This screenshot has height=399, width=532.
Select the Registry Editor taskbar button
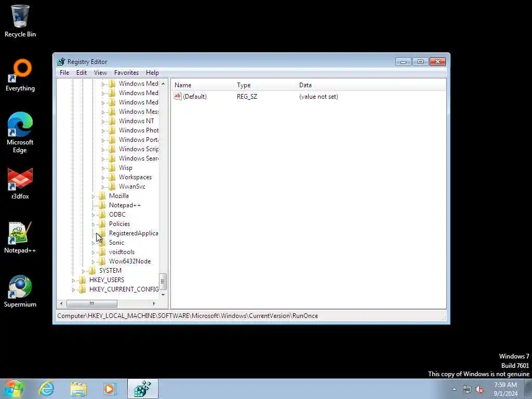click(143, 389)
